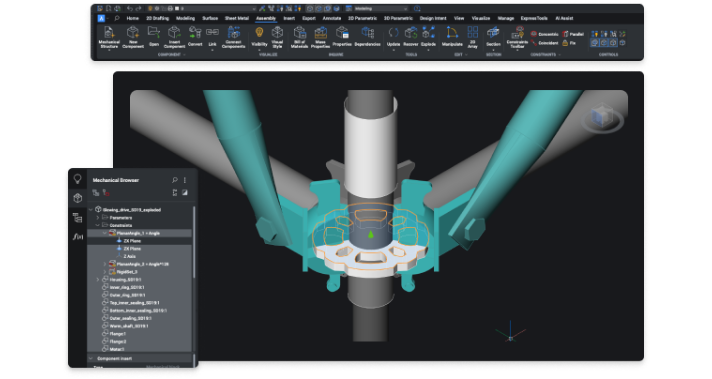Switch to the Home ribbon tab
Image resolution: width=712 pixels, height=379 pixels.
133,19
